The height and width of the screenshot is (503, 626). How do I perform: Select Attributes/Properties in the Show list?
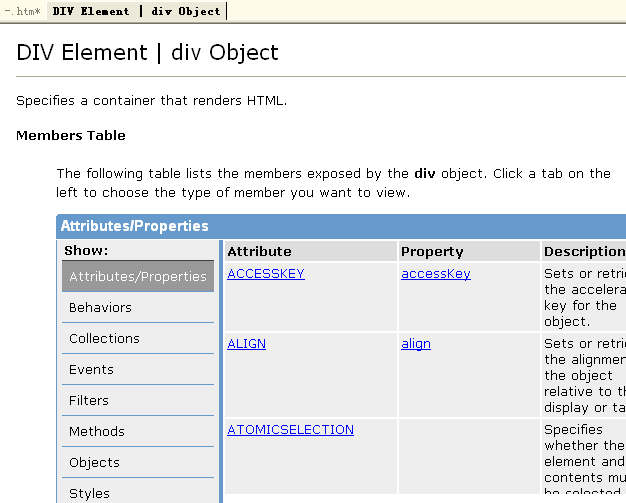(138, 277)
